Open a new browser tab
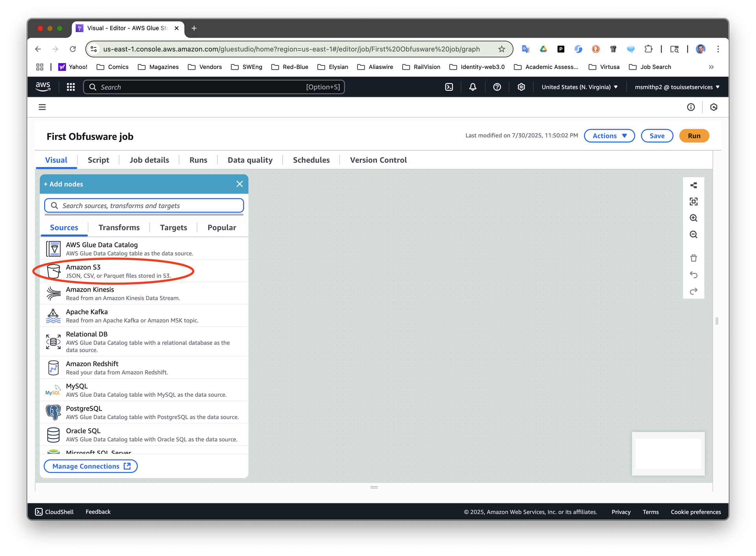Image resolution: width=756 pixels, height=556 pixels. pyautogui.click(x=194, y=28)
